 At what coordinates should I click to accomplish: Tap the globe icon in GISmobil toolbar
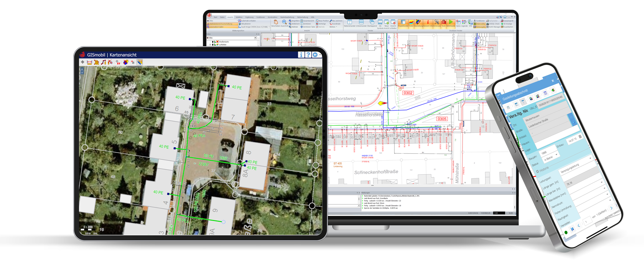(125, 62)
